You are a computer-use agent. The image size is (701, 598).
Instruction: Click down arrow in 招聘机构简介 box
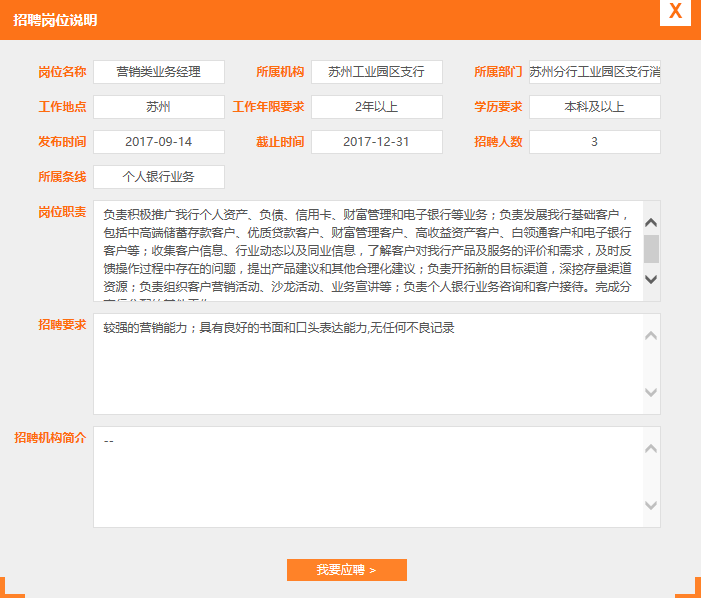pyautogui.click(x=651, y=505)
